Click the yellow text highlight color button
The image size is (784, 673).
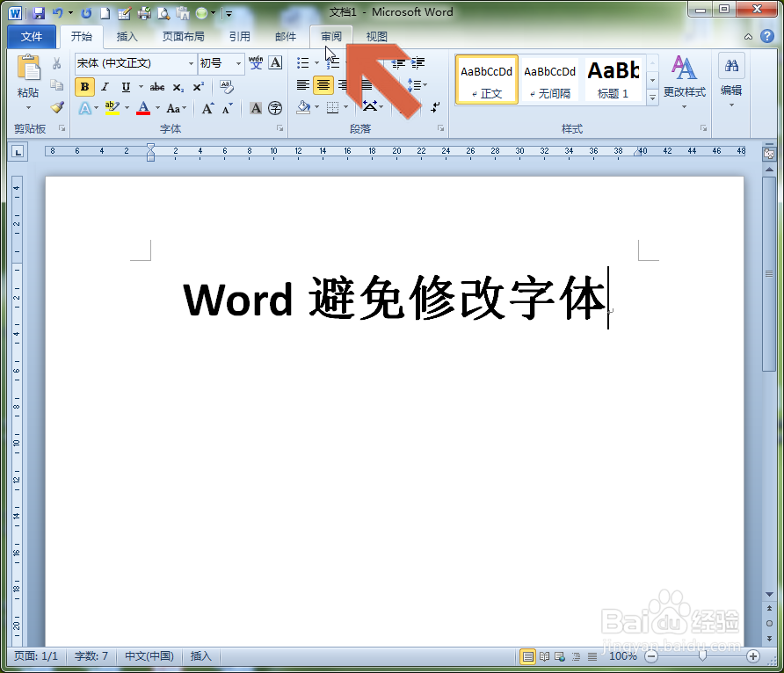coord(113,108)
